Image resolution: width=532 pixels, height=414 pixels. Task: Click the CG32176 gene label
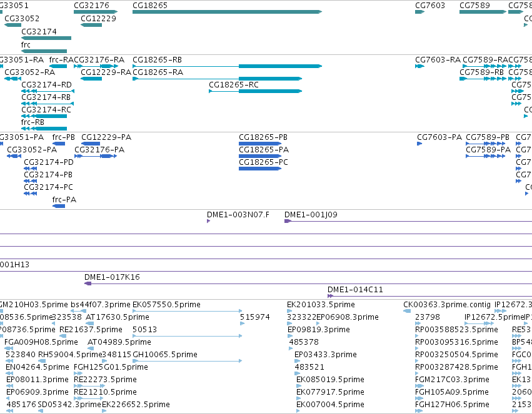[x=92, y=6]
